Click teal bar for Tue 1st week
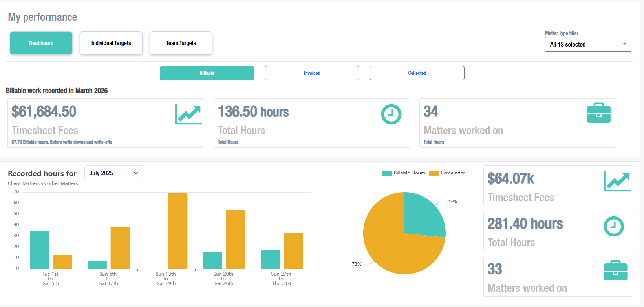The image size is (644, 307). [x=40, y=250]
